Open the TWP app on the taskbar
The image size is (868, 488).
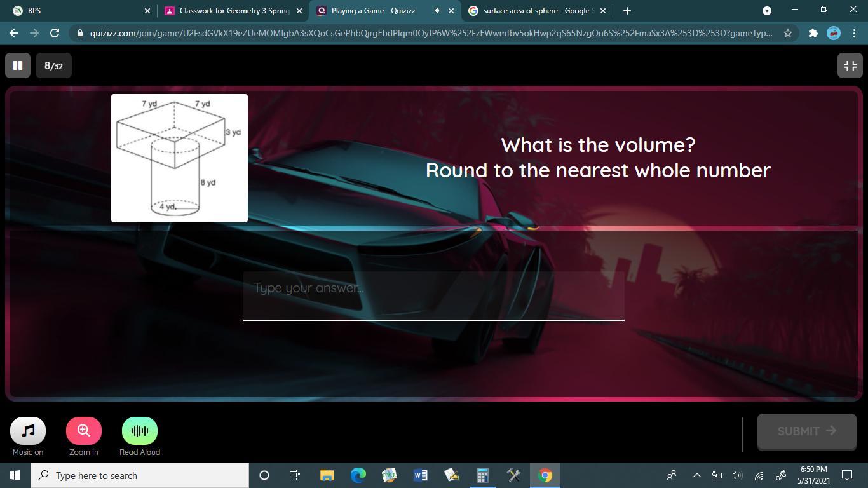[389, 475]
